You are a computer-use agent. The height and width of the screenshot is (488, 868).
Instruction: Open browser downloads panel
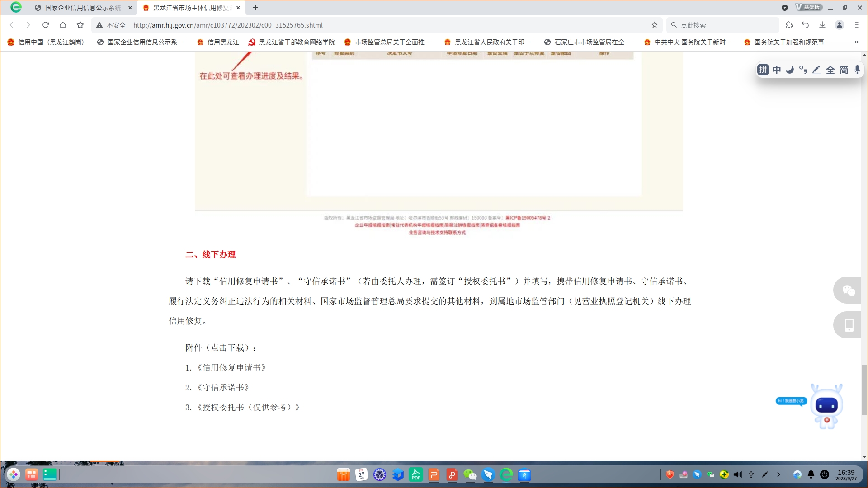pyautogui.click(x=822, y=25)
